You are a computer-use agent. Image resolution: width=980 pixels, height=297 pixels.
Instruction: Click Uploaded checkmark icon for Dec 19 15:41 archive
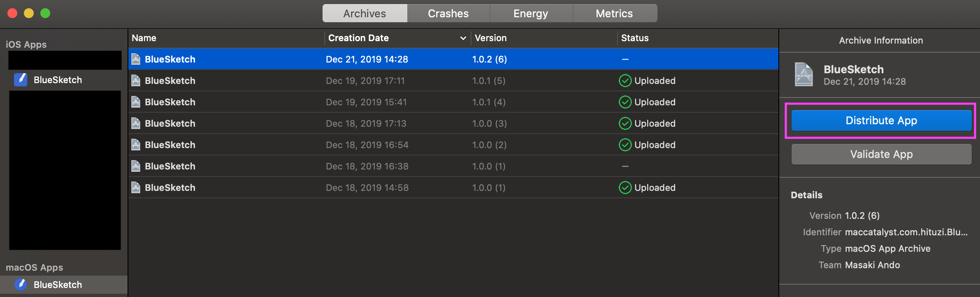pos(625,102)
